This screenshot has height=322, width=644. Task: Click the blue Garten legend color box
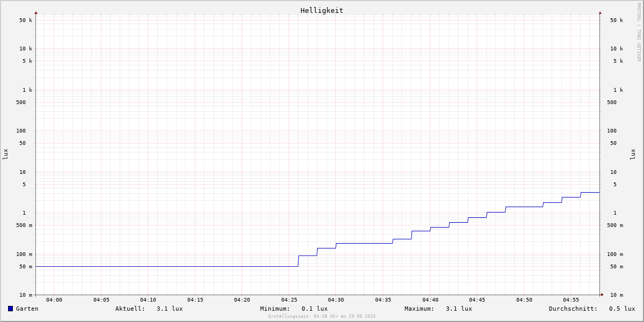[x=10, y=309]
